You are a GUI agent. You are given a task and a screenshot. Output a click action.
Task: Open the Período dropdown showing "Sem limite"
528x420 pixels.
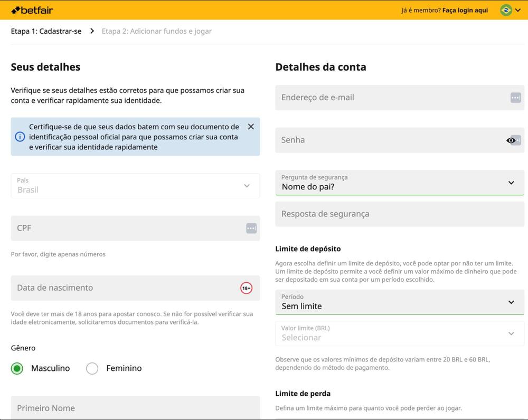coord(400,302)
